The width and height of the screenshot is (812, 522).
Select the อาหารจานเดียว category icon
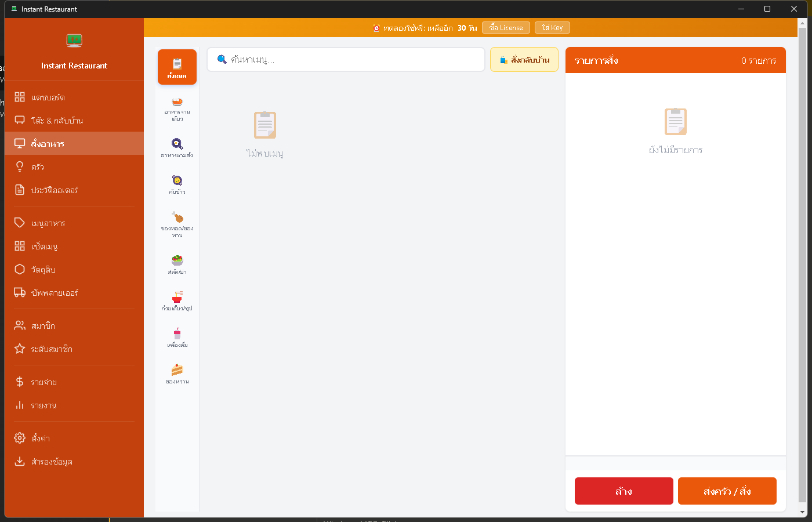point(177,108)
